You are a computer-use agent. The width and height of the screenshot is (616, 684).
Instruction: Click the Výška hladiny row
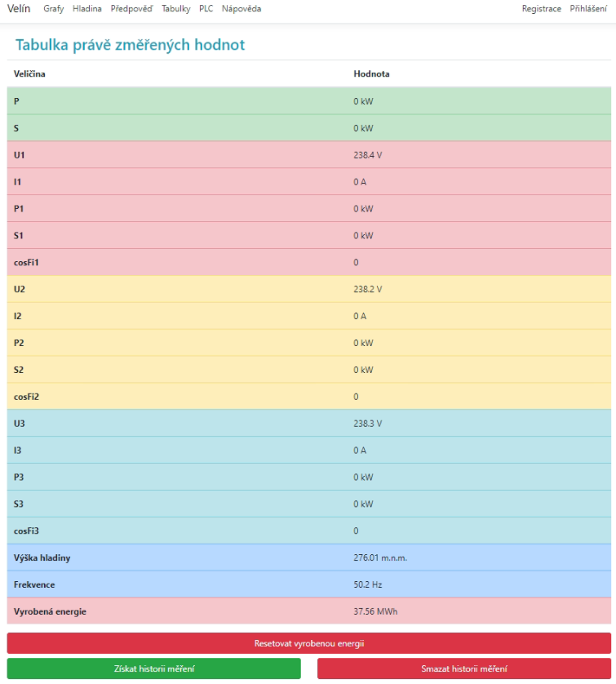[308, 558]
